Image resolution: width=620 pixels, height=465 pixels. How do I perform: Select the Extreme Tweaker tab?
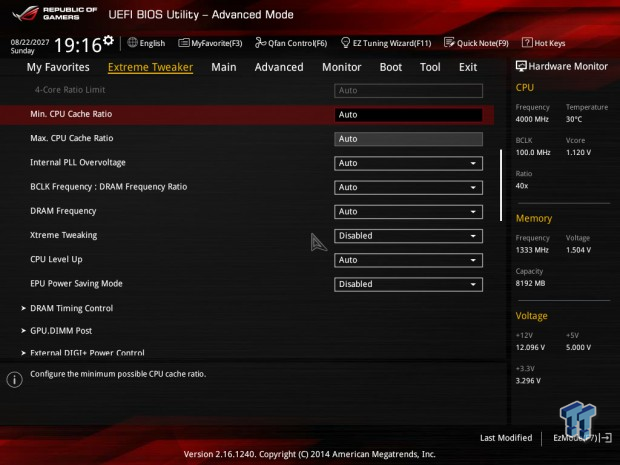pos(150,67)
